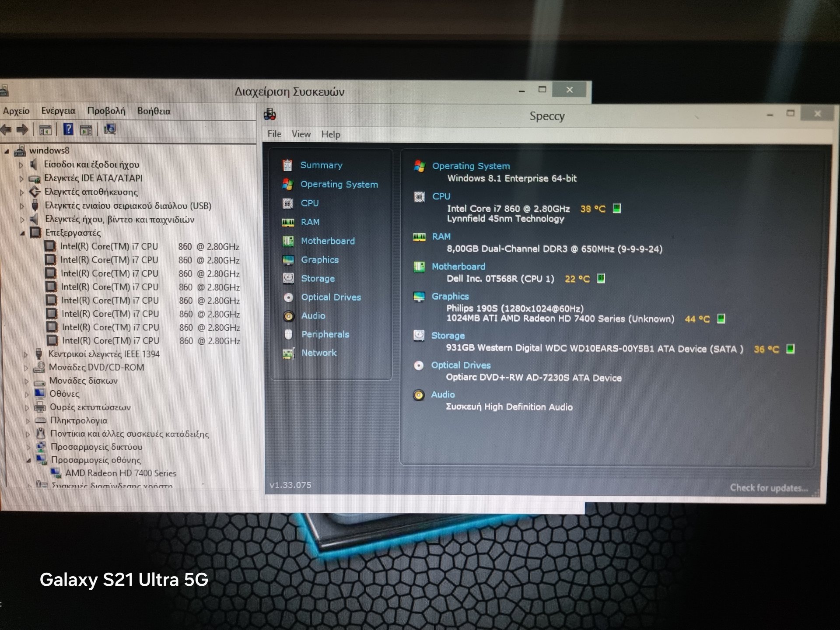Open Graphics section in Speccy sidebar
The width and height of the screenshot is (840, 630).
(320, 259)
